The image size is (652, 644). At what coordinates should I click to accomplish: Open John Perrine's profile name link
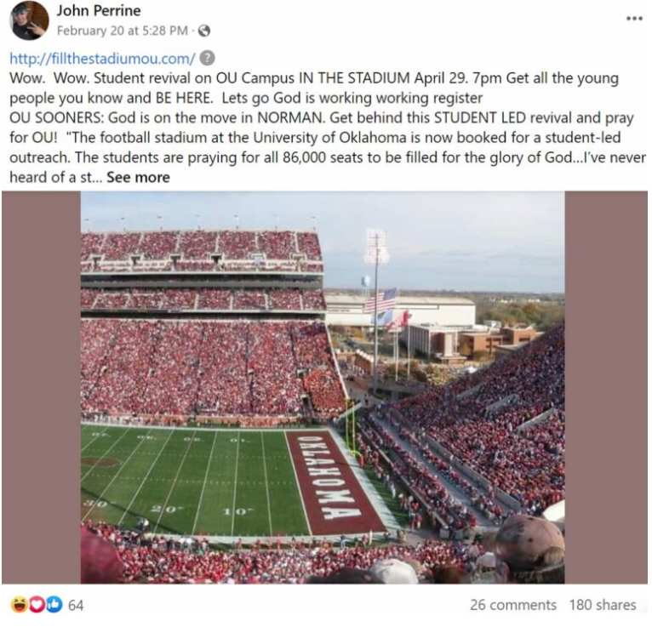coord(98,11)
